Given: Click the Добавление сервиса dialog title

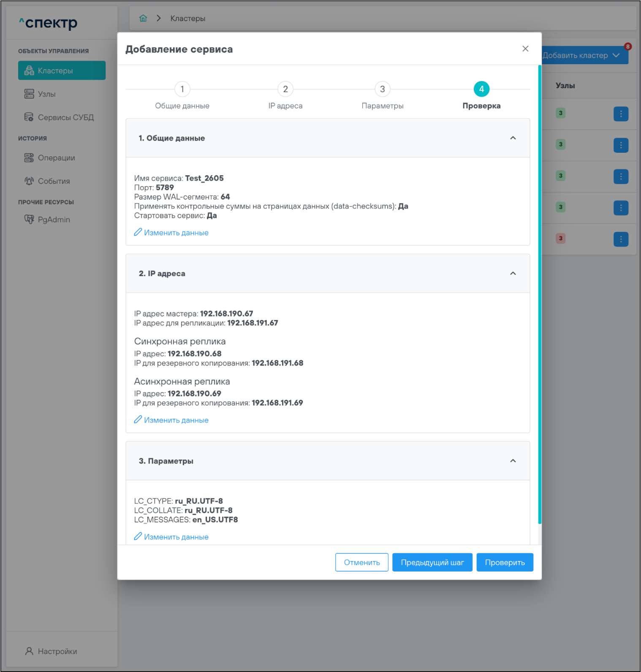Looking at the screenshot, I should click(x=179, y=49).
